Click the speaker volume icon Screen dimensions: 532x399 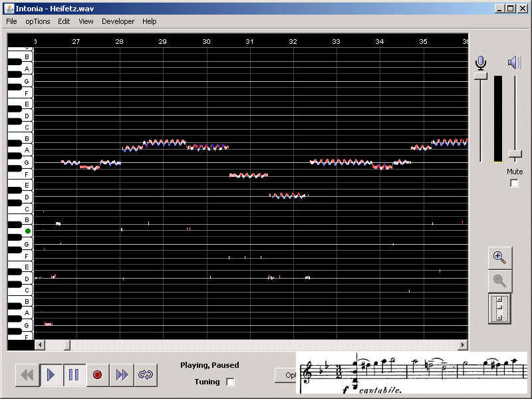click(x=515, y=63)
